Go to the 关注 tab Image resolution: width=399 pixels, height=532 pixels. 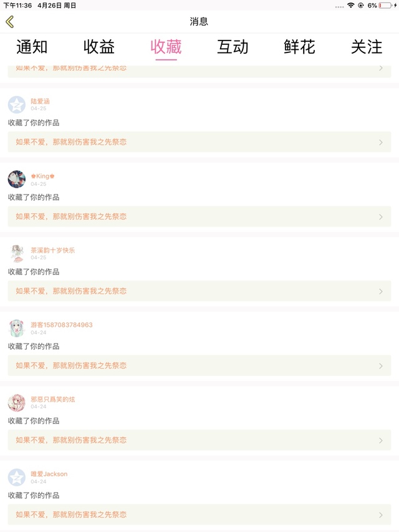[367, 47]
